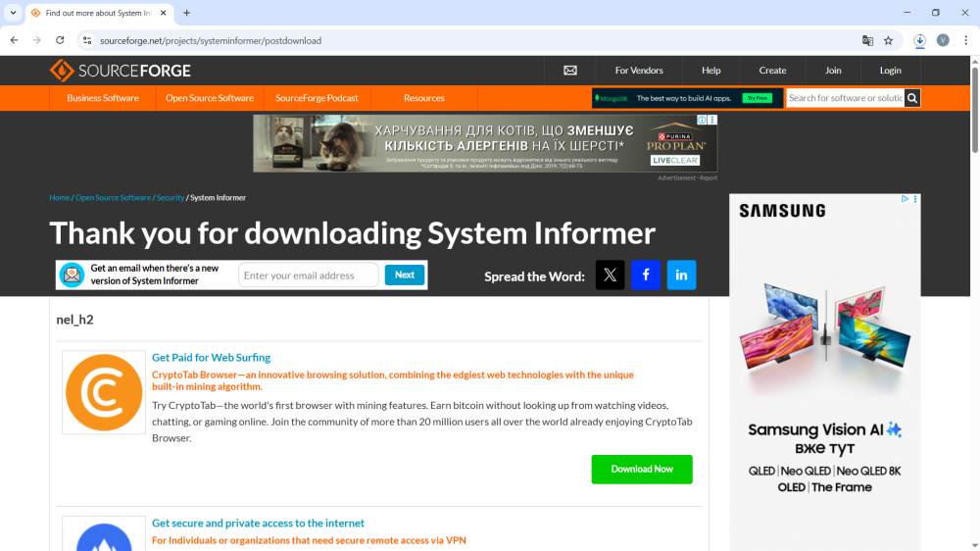Open the CryptoTab Browser logo

[104, 393]
